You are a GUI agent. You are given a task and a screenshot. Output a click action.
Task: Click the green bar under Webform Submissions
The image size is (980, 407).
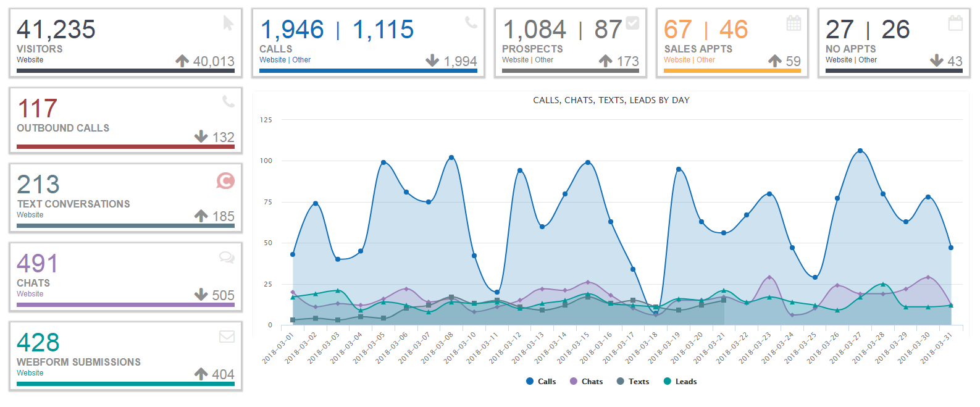(125, 384)
